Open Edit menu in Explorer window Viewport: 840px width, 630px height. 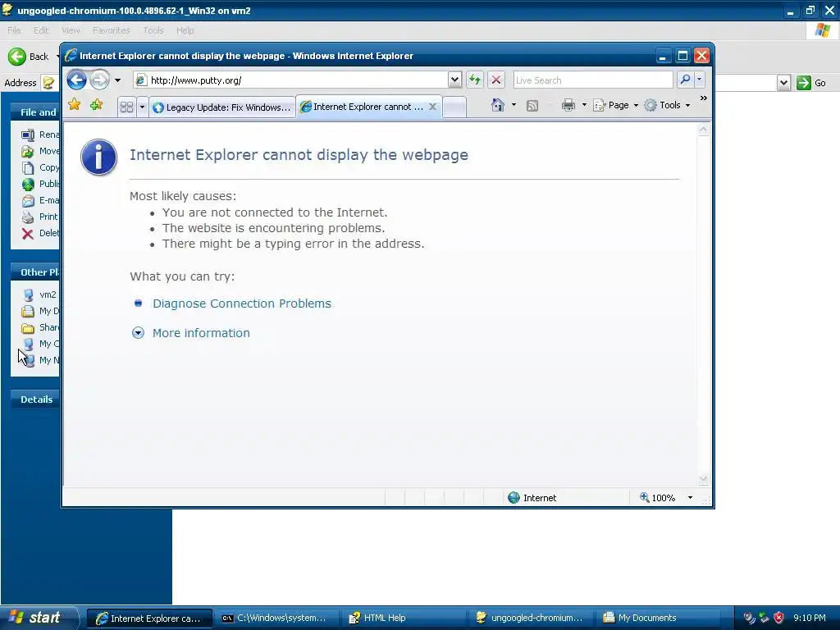[x=41, y=30]
